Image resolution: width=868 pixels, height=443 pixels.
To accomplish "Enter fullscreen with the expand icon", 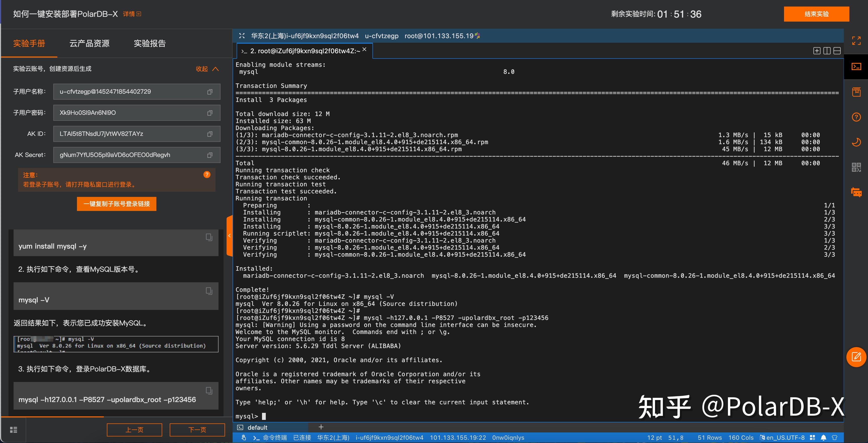I will [856, 41].
